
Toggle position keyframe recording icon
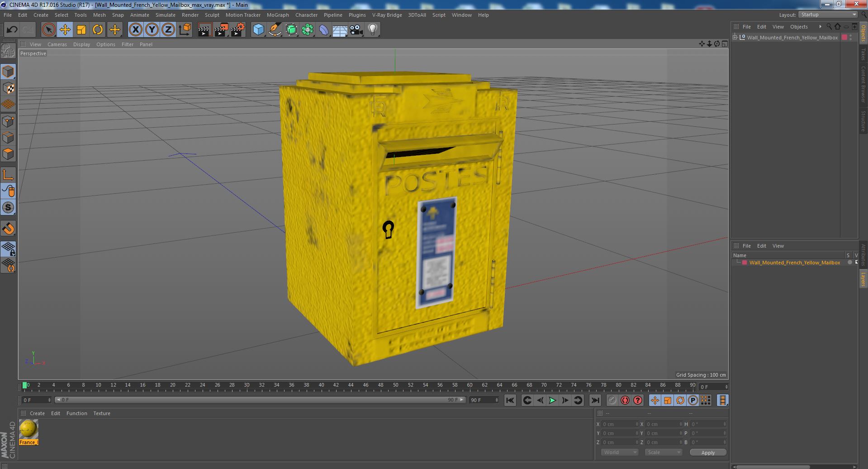pos(655,400)
